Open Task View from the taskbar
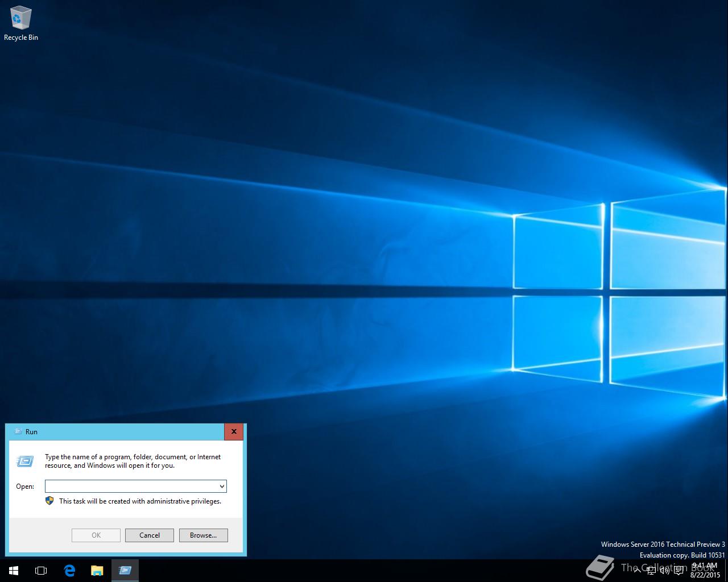The height and width of the screenshot is (582, 728). 41,570
